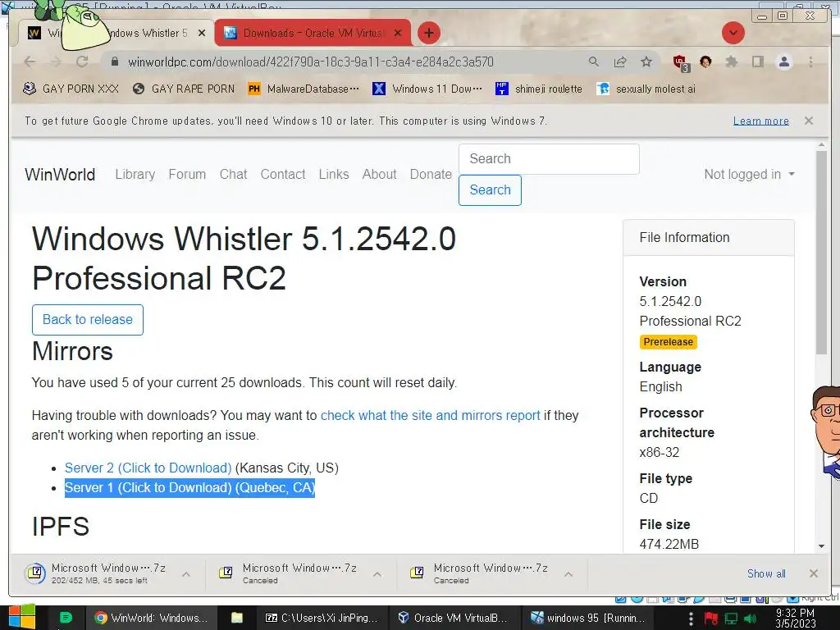The width and height of the screenshot is (840, 630).
Task: Open the Chrome WinWorld taskbar item
Action: pyautogui.click(x=152, y=618)
